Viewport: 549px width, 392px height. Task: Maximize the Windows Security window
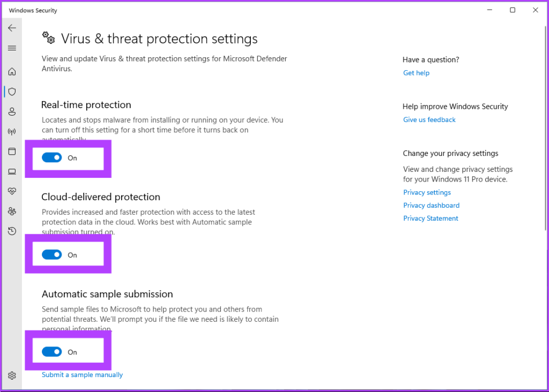[x=513, y=10]
